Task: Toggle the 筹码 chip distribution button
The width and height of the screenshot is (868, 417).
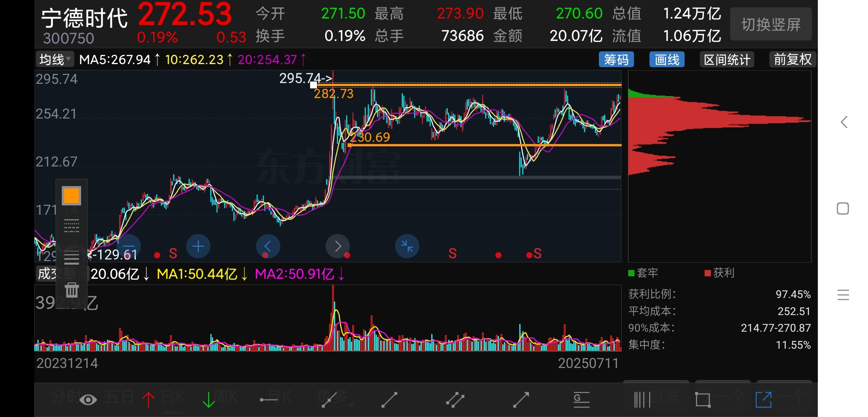Action: click(x=616, y=59)
